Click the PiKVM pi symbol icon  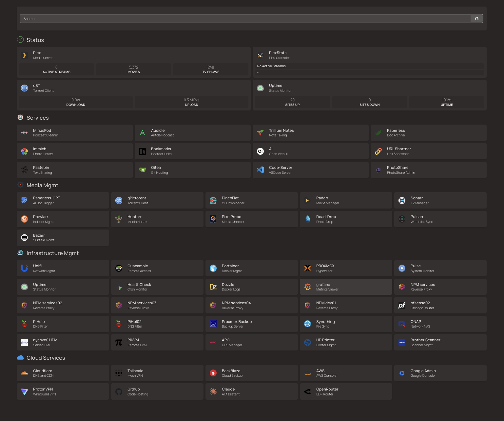click(x=119, y=342)
